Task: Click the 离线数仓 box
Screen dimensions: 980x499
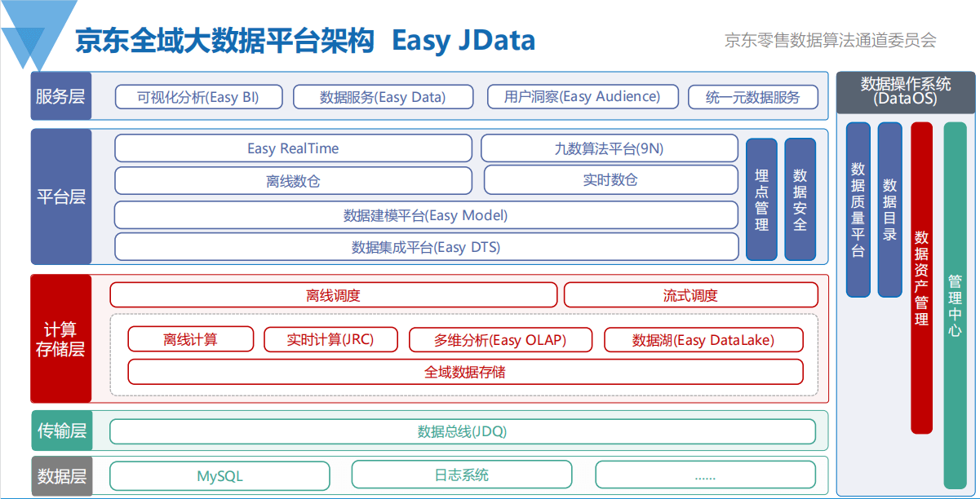Action: 293,181
